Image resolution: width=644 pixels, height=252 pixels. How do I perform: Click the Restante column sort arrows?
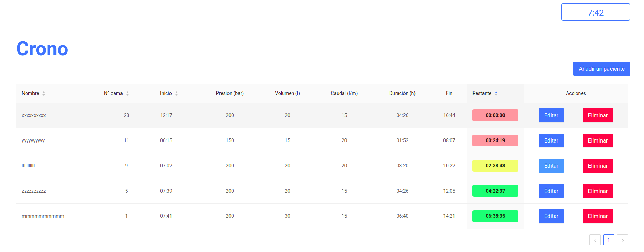point(496,94)
